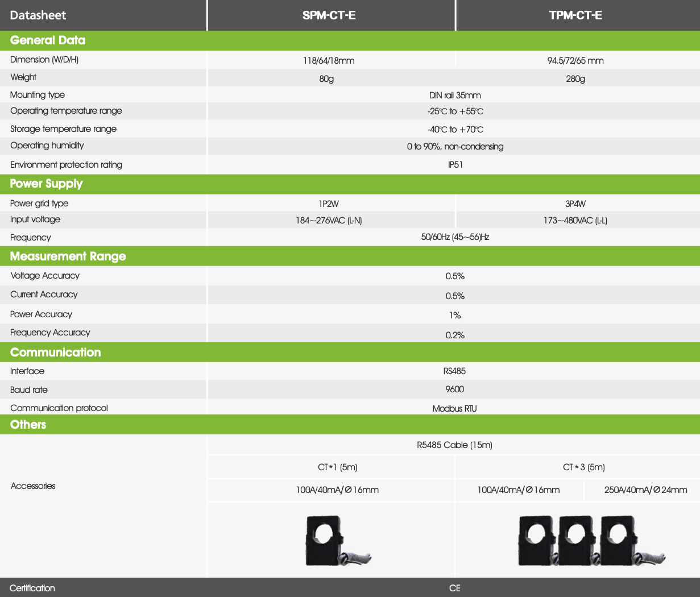Click 100A/40mA/Ø16mm under SPM-CT-E

(337, 490)
